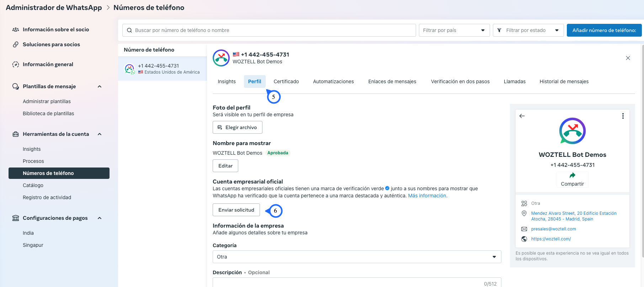
Task: Go to the Automatizaciones tab
Action: click(x=334, y=81)
